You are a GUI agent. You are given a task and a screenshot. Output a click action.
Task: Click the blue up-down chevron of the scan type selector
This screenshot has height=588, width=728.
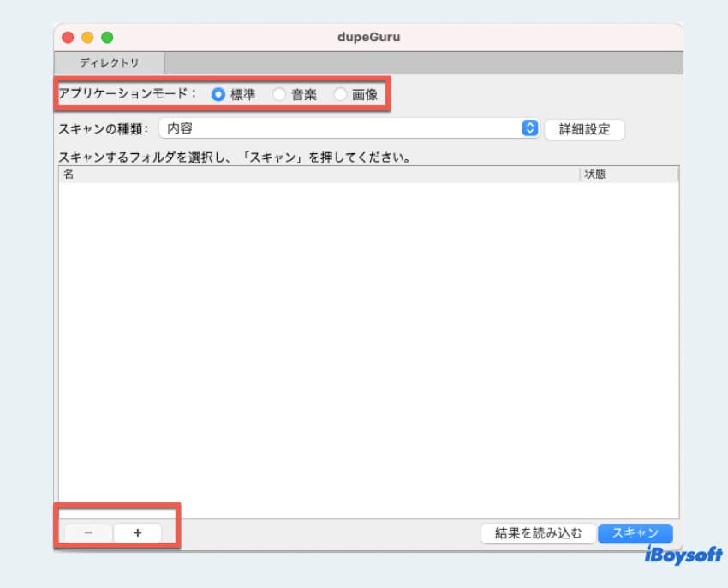[529, 128]
